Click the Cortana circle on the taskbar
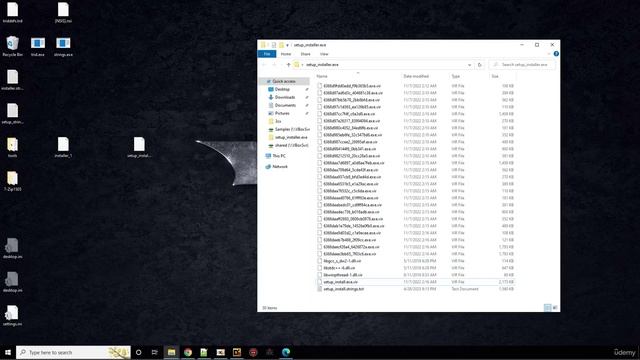 click(138, 352)
